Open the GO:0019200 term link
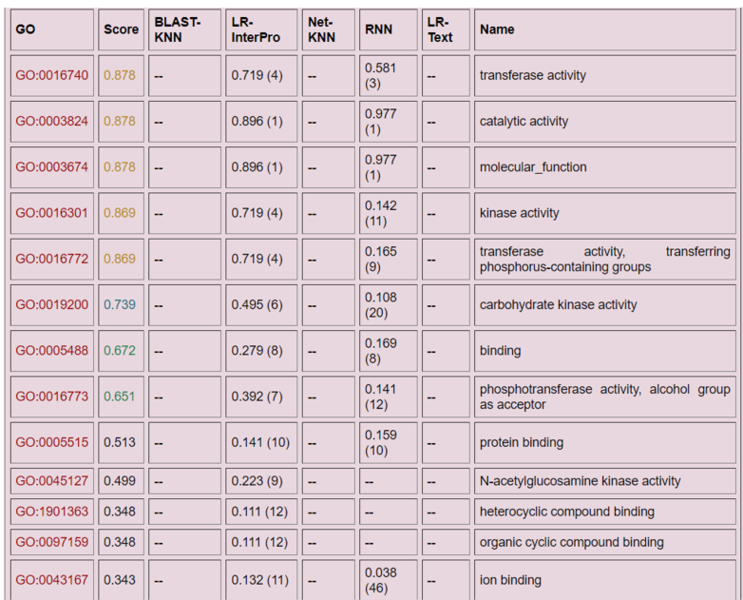This screenshot has width=743, height=600. point(52,305)
